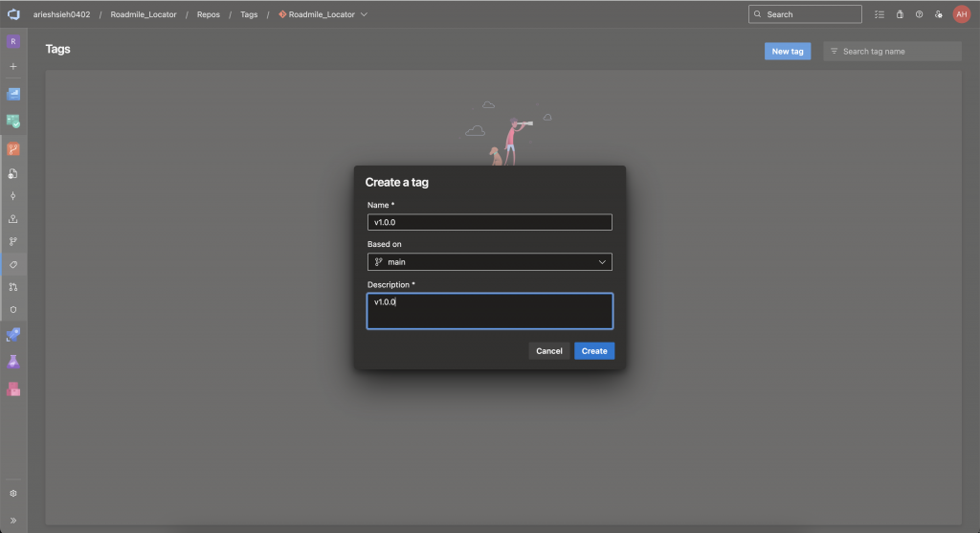Click the tag Name field containing v1.0.0
The height and width of the screenshot is (533, 980).
[489, 222]
